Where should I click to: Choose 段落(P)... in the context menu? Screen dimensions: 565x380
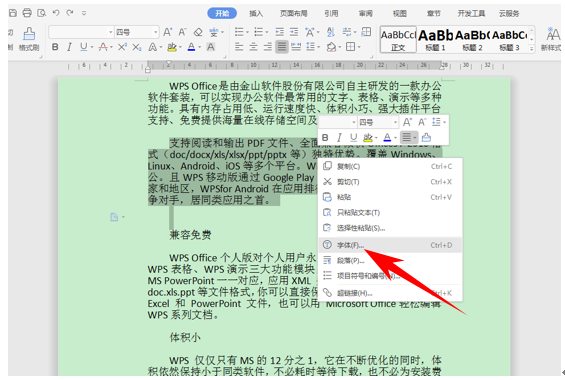click(390, 260)
